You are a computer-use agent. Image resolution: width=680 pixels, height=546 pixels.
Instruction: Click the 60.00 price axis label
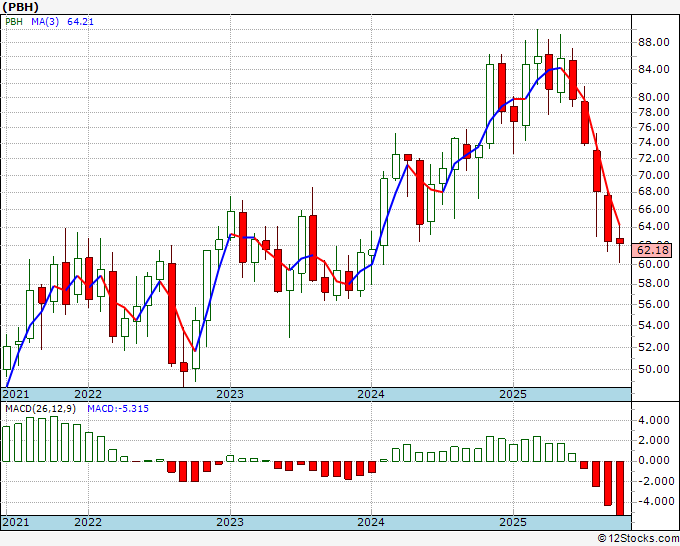click(653, 264)
